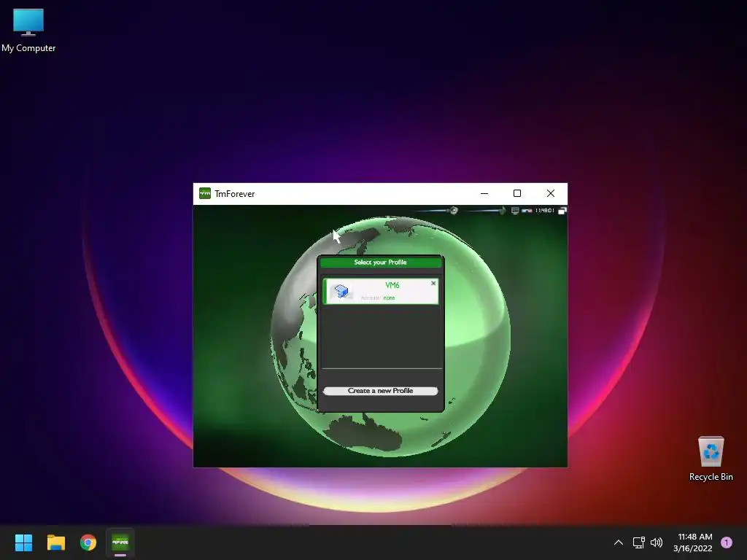
Task: Open network status tray icon
Action: tap(639, 542)
